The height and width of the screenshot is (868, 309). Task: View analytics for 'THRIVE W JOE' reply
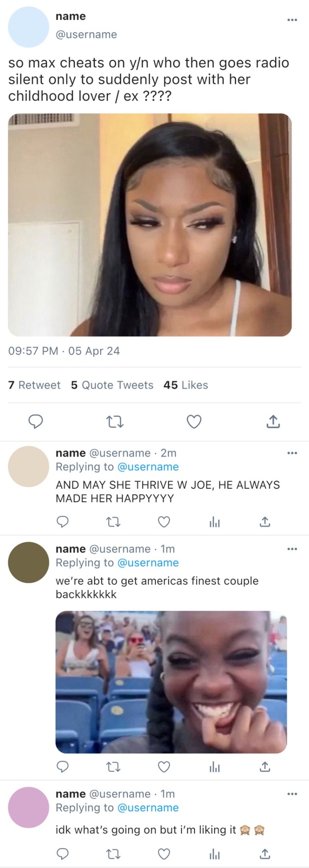pyautogui.click(x=214, y=522)
